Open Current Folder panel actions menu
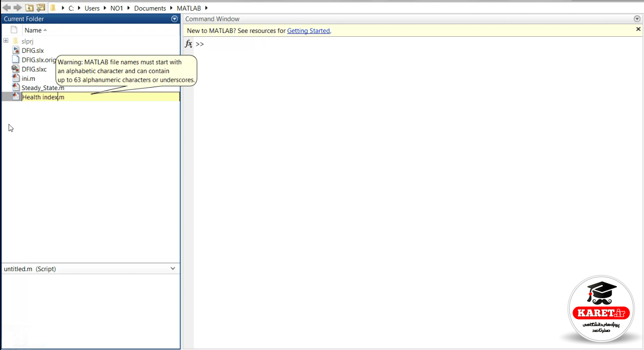The width and height of the screenshot is (644, 350). click(175, 19)
